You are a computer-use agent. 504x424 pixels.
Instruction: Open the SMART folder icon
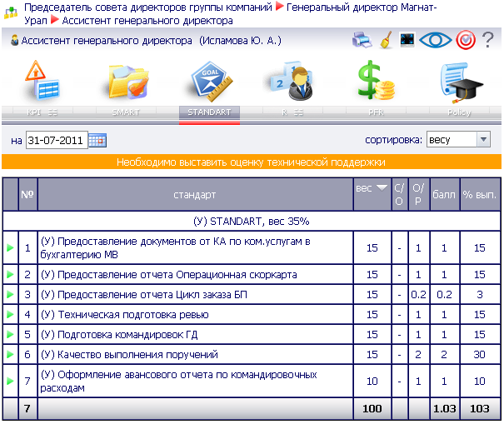pos(128,82)
